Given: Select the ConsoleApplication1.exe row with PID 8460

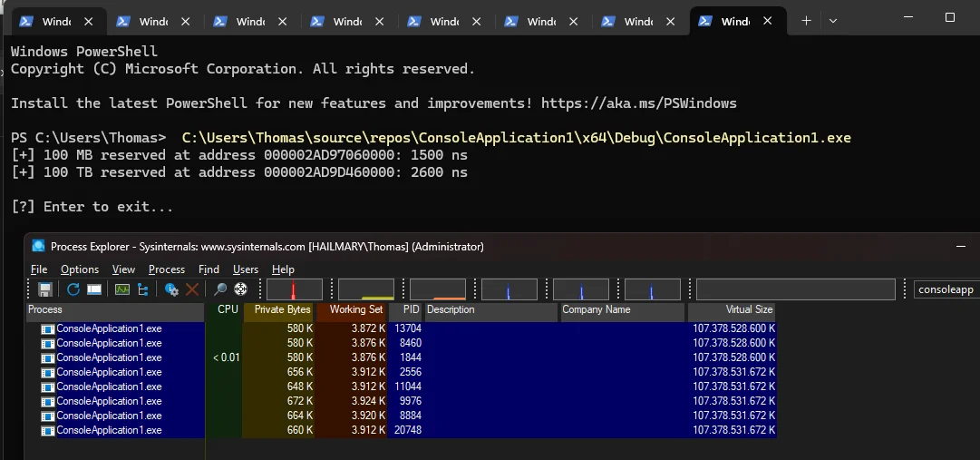Looking at the screenshot, I should (x=402, y=343).
